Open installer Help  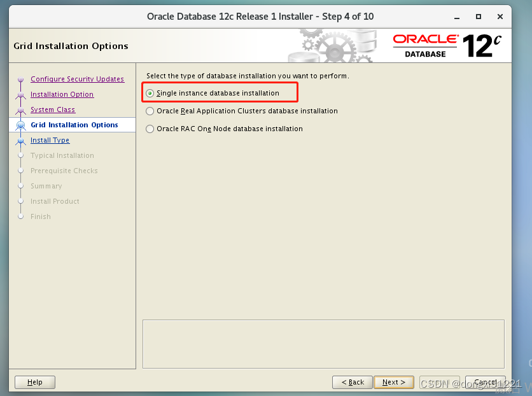34,382
